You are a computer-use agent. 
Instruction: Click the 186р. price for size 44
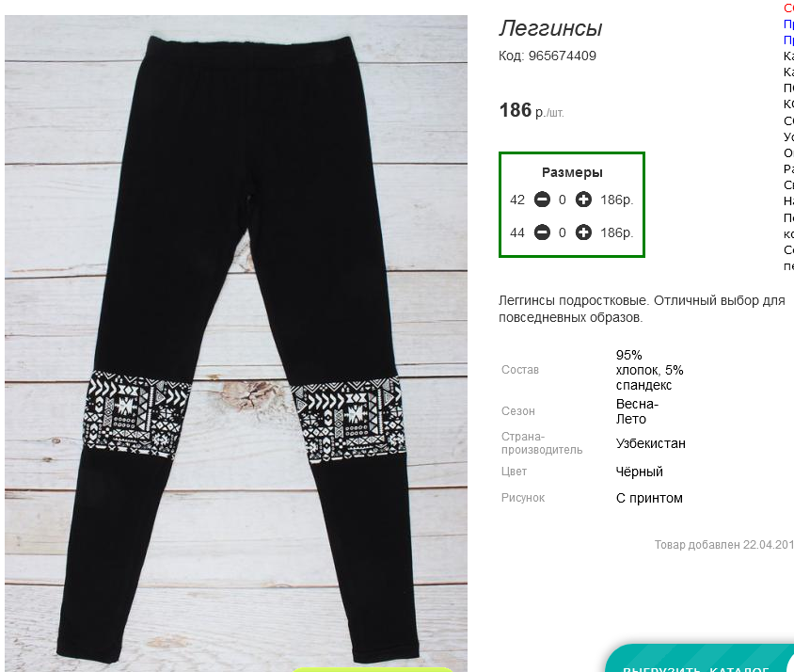tap(617, 232)
